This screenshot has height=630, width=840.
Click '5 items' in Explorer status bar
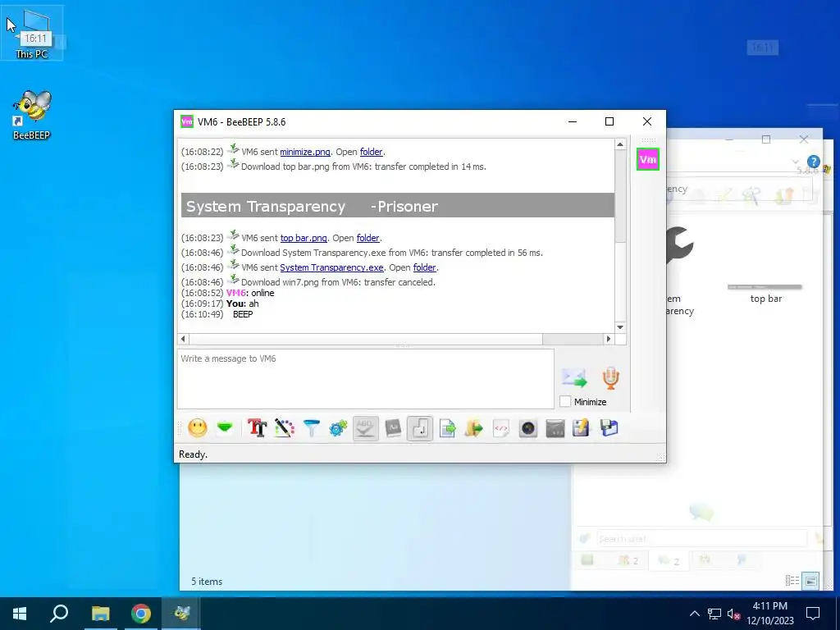207,582
